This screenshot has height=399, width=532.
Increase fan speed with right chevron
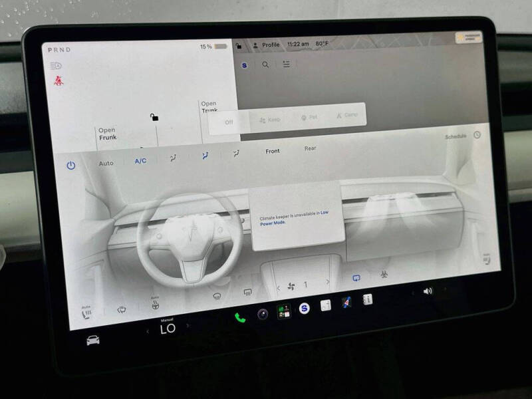point(327,281)
